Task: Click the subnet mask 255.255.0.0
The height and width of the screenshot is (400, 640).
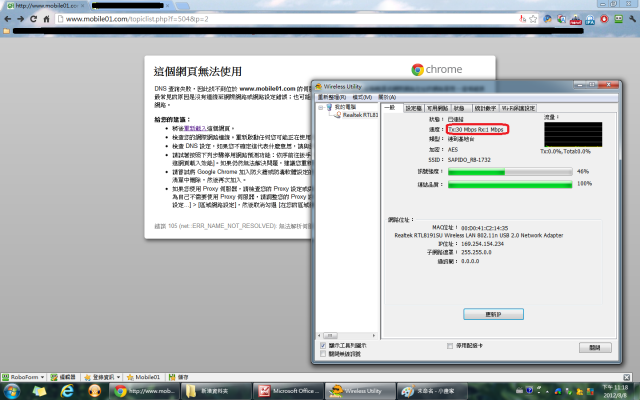Action: [476, 252]
